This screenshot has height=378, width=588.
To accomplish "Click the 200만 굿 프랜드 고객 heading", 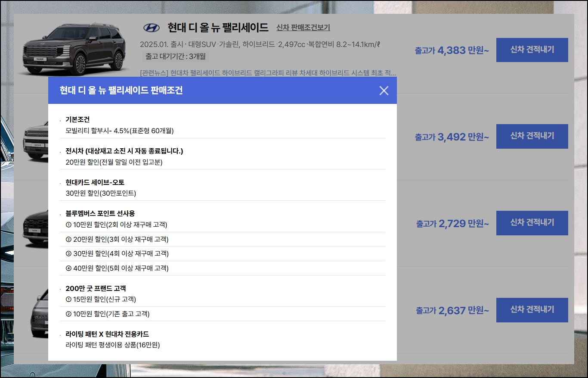I will pos(96,288).
